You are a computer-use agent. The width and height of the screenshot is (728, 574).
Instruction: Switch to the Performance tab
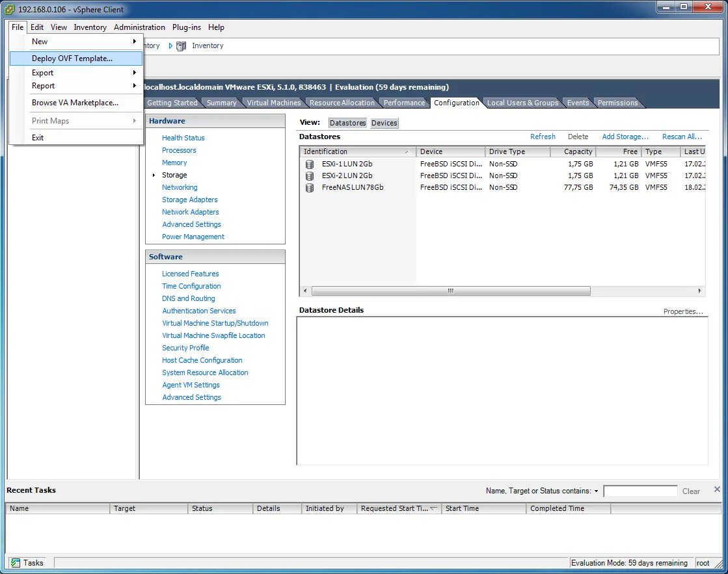coord(404,102)
